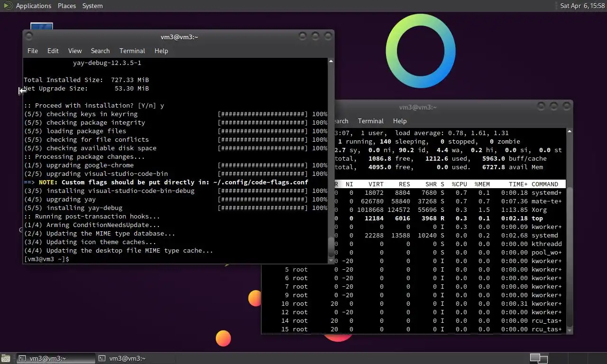
Task: Click scrollbar up arrow in top terminal
Action: [x=570, y=131]
